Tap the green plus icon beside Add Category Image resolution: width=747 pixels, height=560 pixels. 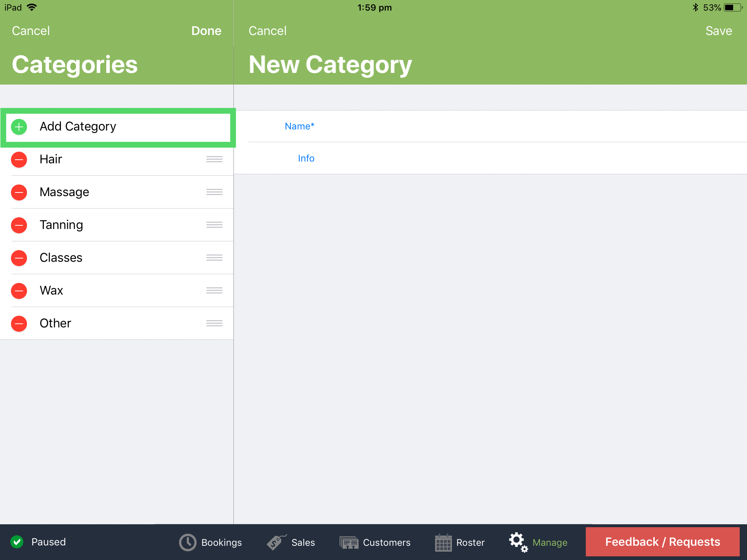click(x=19, y=127)
